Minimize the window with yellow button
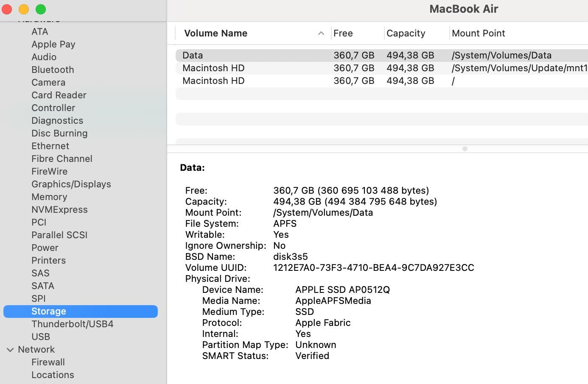 click(x=24, y=9)
